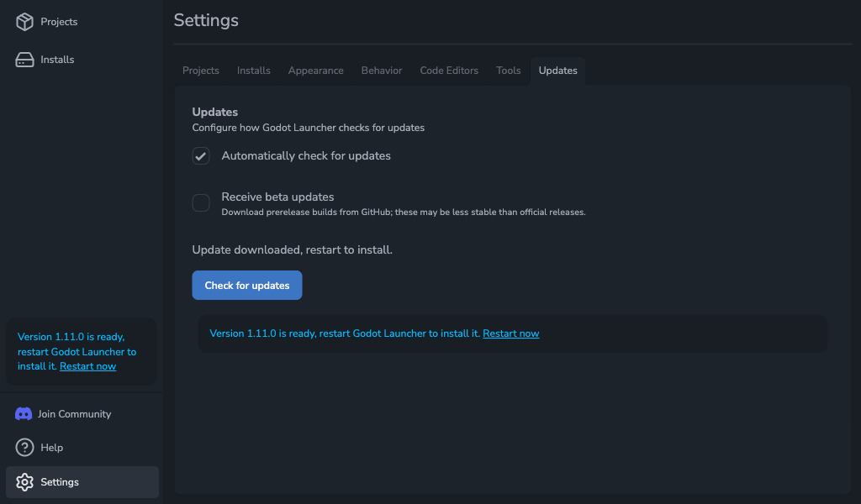The image size is (861, 504).
Task: Select the Updates tab
Action: pos(558,71)
